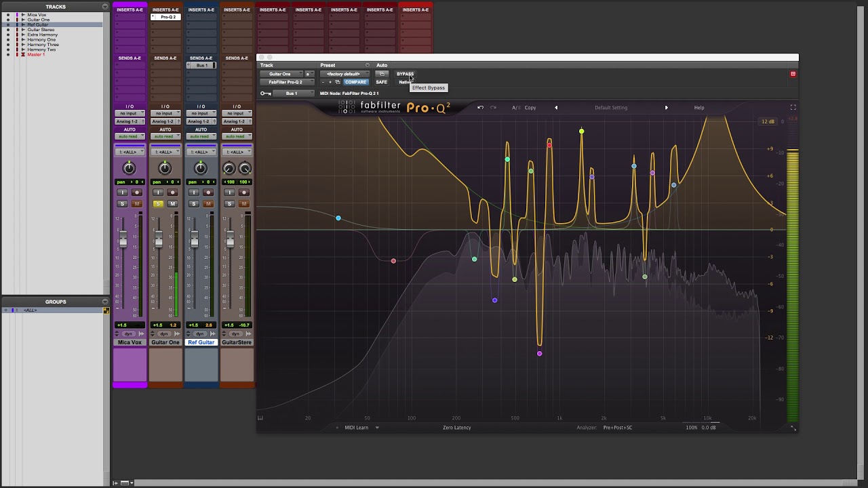Toggle the COMPARE button

355,82
